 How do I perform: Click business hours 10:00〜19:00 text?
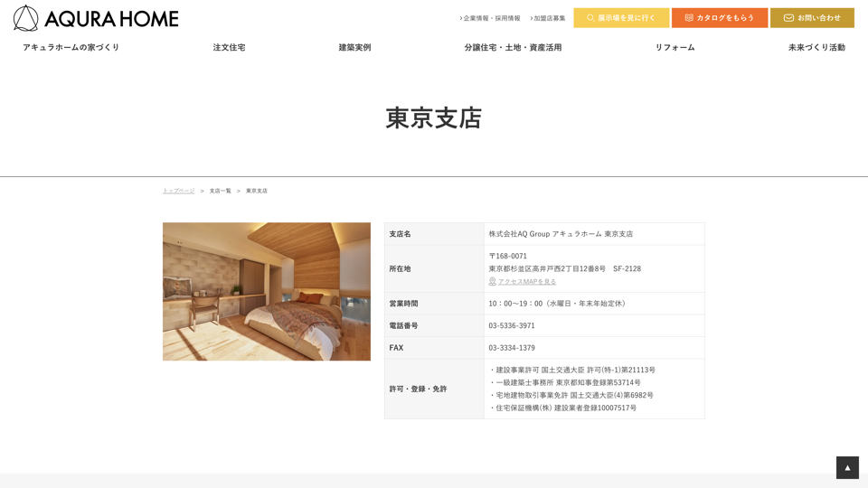(557, 304)
